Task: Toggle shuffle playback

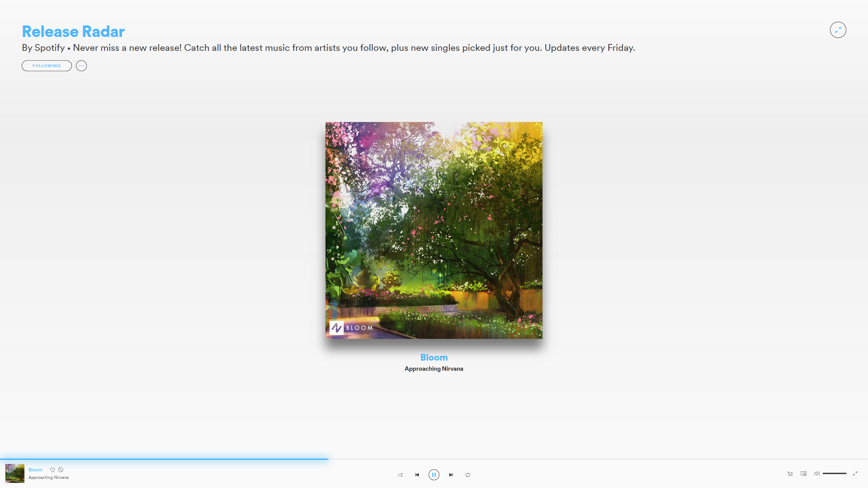Action: (400, 475)
